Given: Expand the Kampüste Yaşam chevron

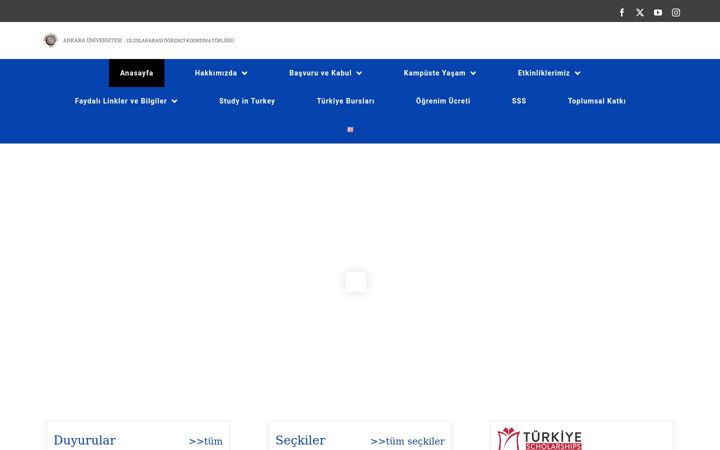Looking at the screenshot, I should tap(473, 73).
